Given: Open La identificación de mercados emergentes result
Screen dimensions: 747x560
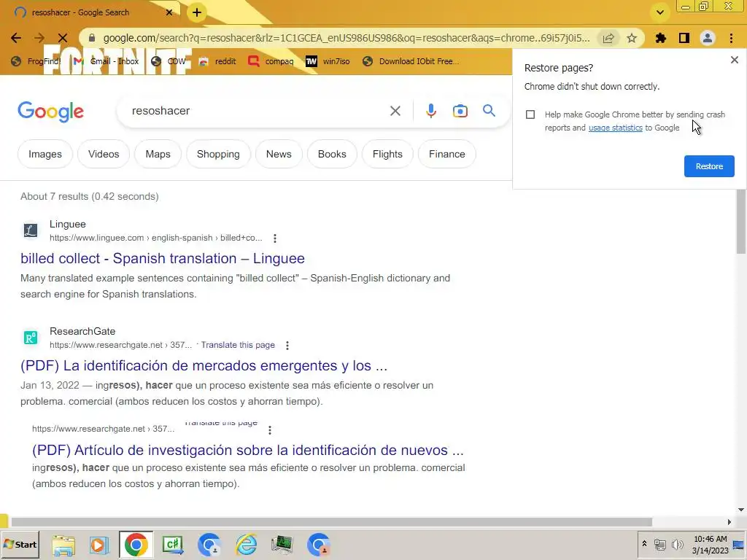Looking at the screenshot, I should (x=204, y=366).
